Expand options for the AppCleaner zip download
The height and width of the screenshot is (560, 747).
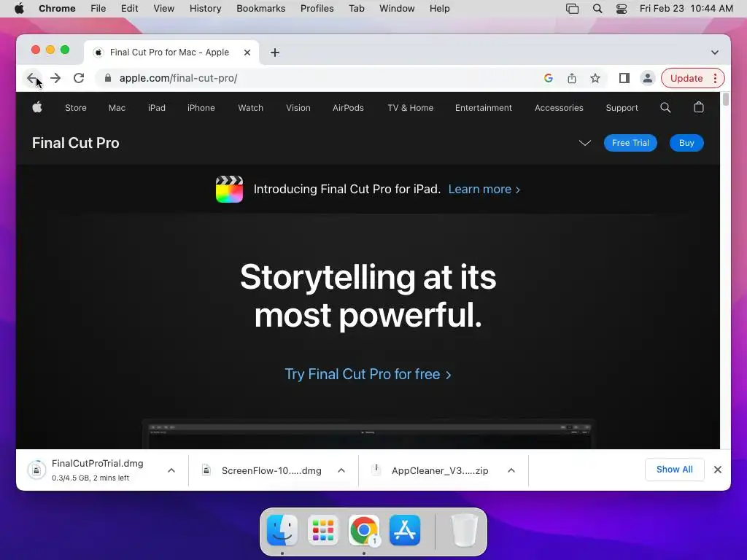tap(511, 470)
